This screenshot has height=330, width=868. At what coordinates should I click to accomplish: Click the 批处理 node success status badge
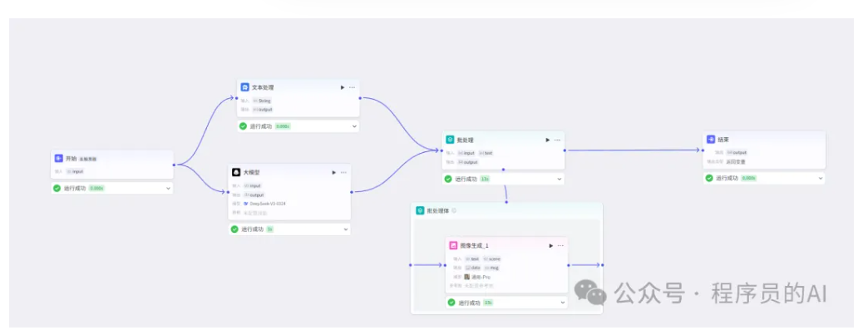485,179
